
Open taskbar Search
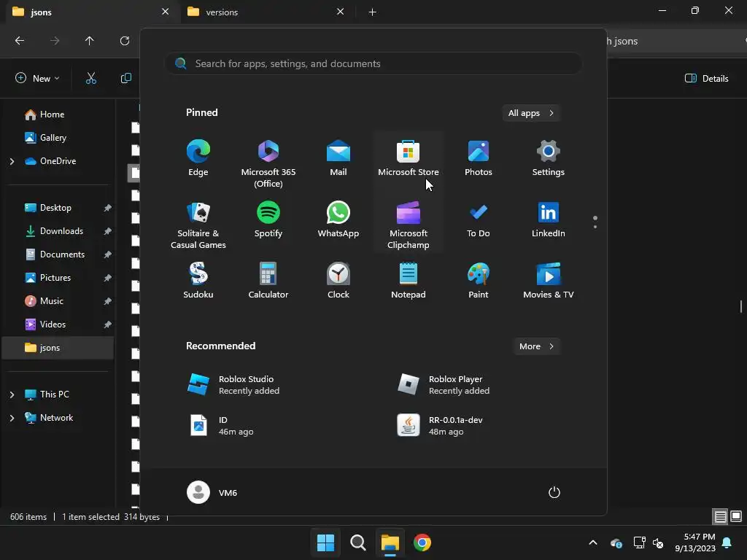(357, 542)
